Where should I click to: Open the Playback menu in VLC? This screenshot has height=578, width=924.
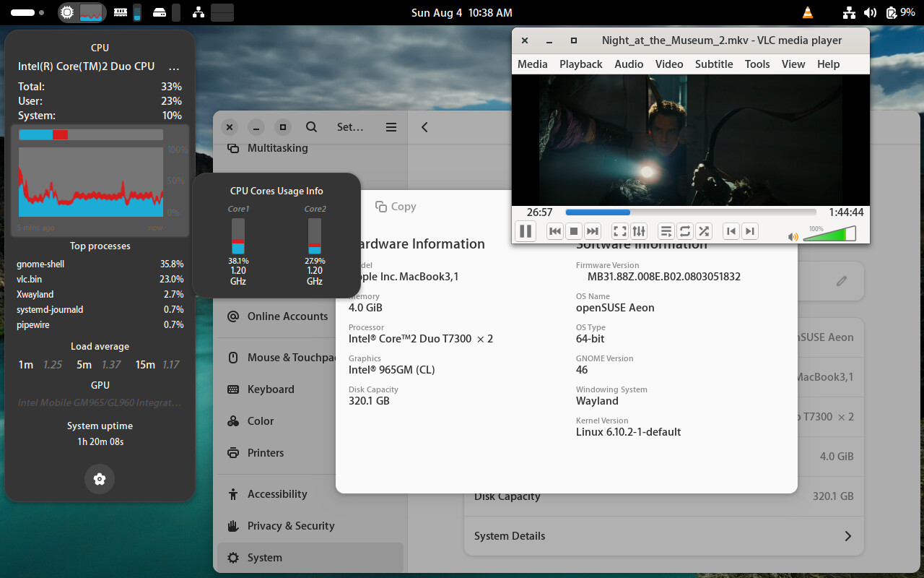coord(580,64)
